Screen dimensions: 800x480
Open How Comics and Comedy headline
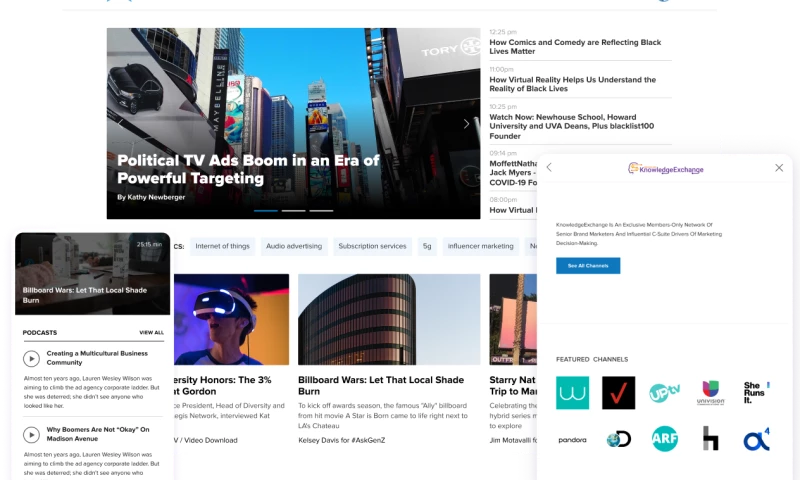tap(575, 47)
